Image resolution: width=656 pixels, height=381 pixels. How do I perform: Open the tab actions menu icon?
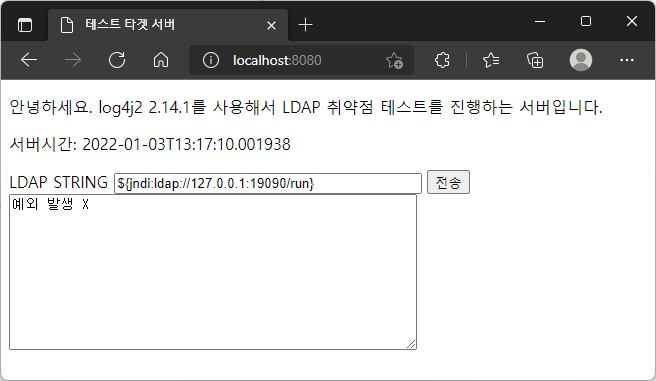pyautogui.click(x=25, y=25)
